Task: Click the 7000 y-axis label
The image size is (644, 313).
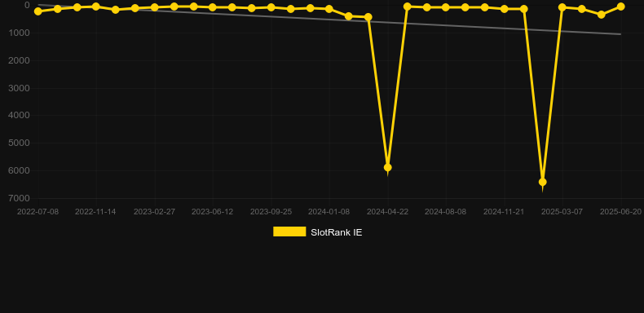Action: 19,198
